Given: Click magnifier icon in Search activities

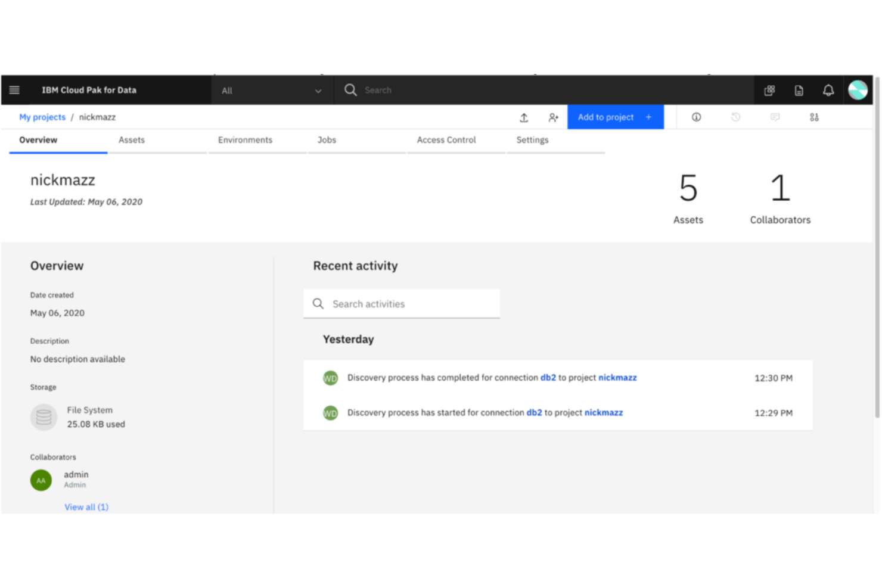Looking at the screenshot, I should pos(318,304).
